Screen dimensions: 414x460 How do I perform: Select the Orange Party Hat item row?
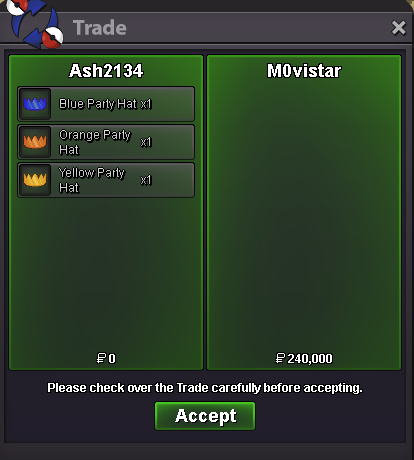(x=106, y=142)
